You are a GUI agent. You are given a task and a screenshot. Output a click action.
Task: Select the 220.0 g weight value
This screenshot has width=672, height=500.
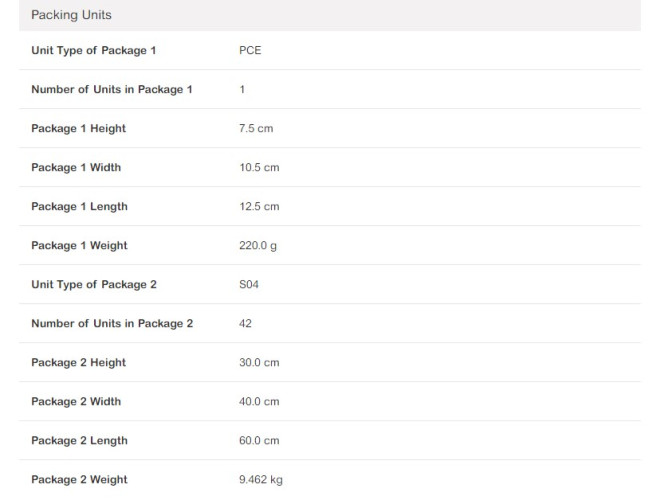pos(258,245)
